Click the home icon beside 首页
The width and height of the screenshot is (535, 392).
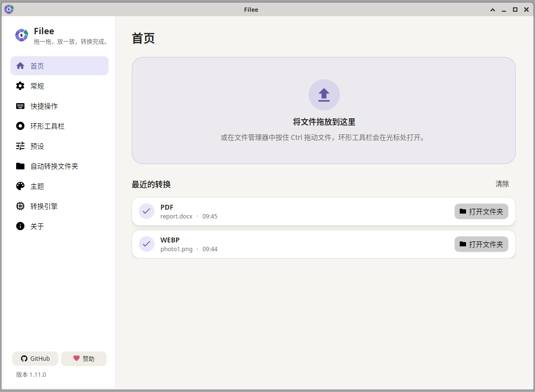[x=20, y=66]
